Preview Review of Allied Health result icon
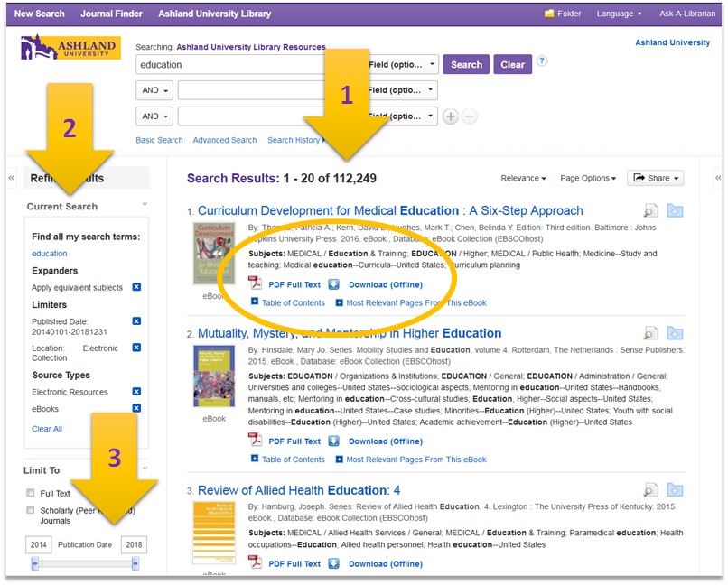 [650, 490]
